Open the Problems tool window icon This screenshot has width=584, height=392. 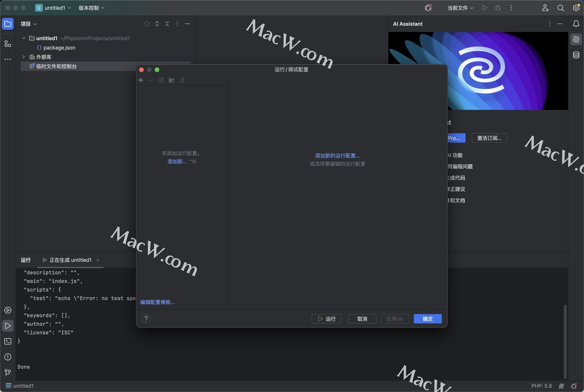(8, 357)
